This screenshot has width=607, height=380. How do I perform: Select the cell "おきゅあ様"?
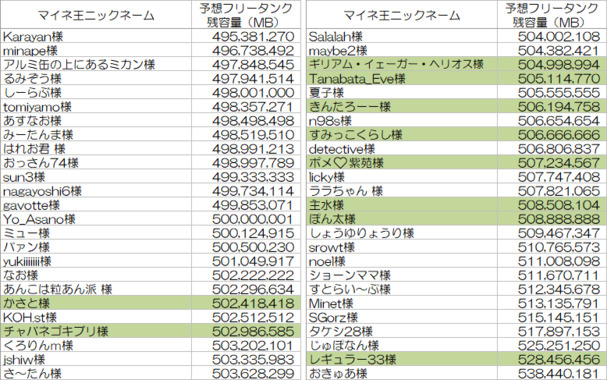pyautogui.click(x=402, y=373)
